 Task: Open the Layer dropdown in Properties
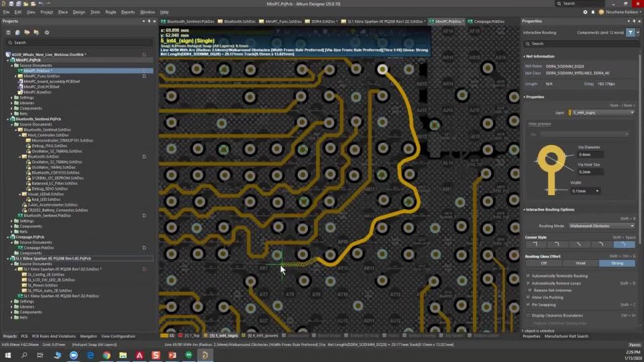point(602,113)
